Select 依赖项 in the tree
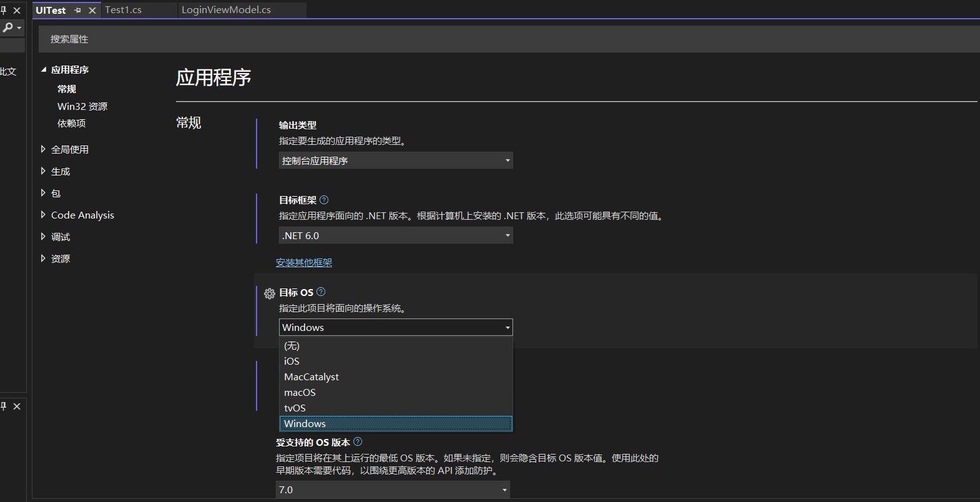This screenshot has height=502, width=980. click(x=72, y=123)
